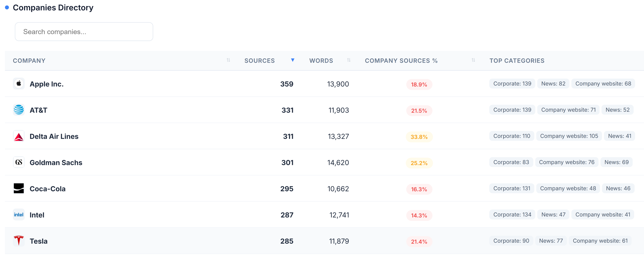Click inside the Search companies field
The width and height of the screenshot is (644, 255).
pyautogui.click(x=84, y=31)
